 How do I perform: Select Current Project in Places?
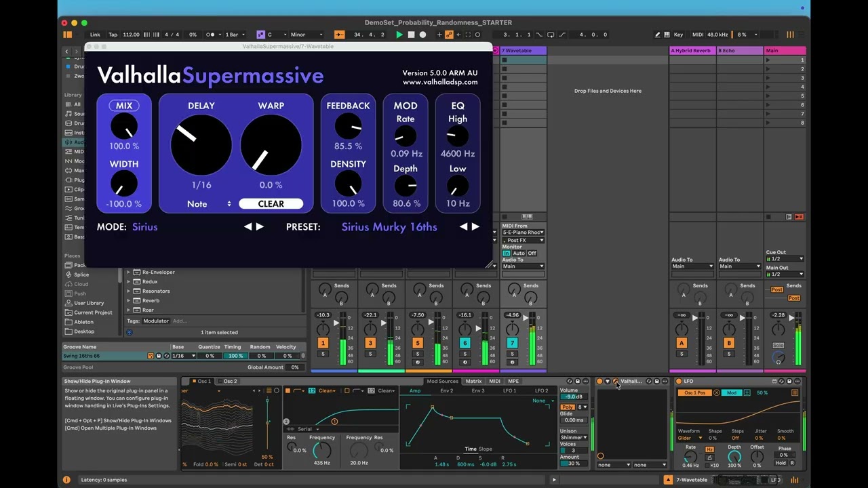click(93, 312)
